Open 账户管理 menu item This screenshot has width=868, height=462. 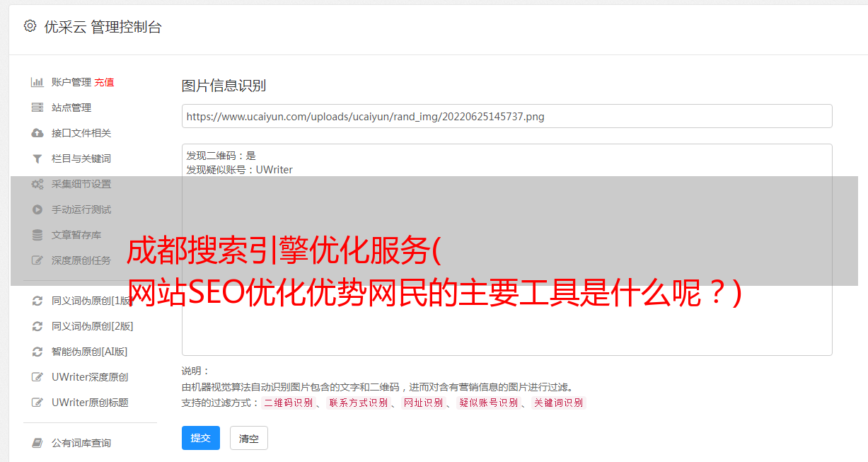click(71, 82)
